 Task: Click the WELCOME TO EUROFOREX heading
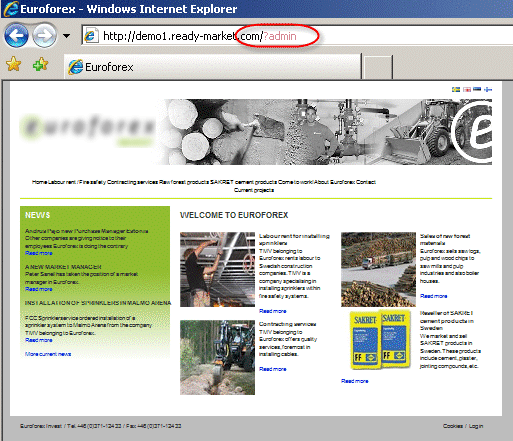[234, 215]
